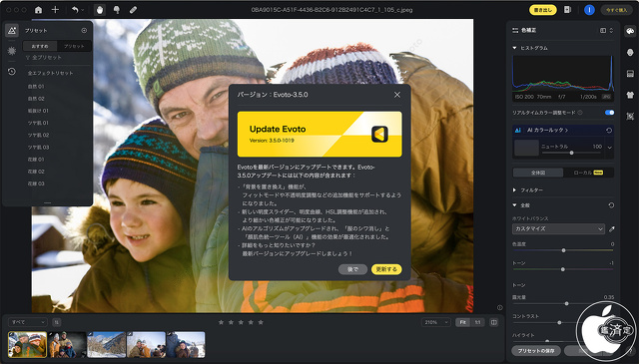
Task: Click the plus add-image icon
Action: click(x=56, y=10)
